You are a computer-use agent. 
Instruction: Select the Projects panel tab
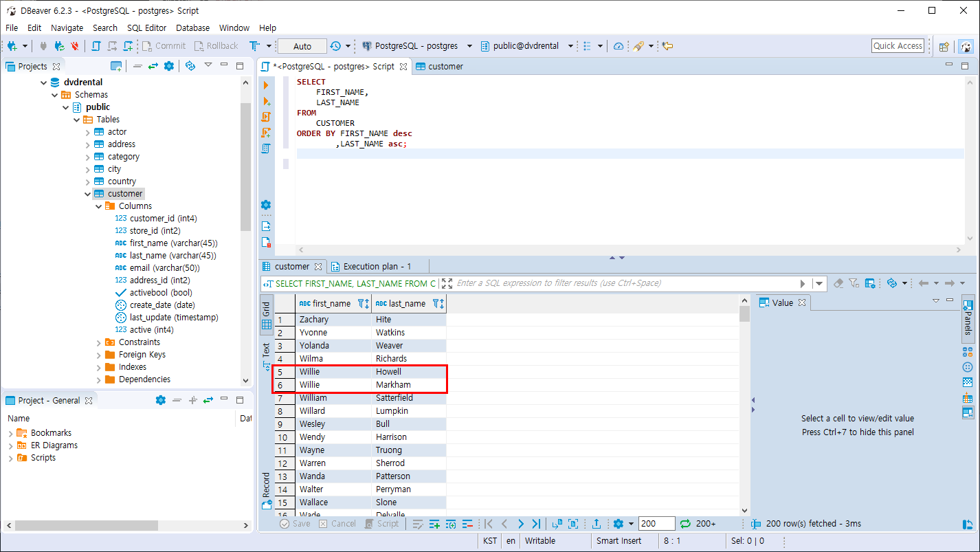(32, 67)
